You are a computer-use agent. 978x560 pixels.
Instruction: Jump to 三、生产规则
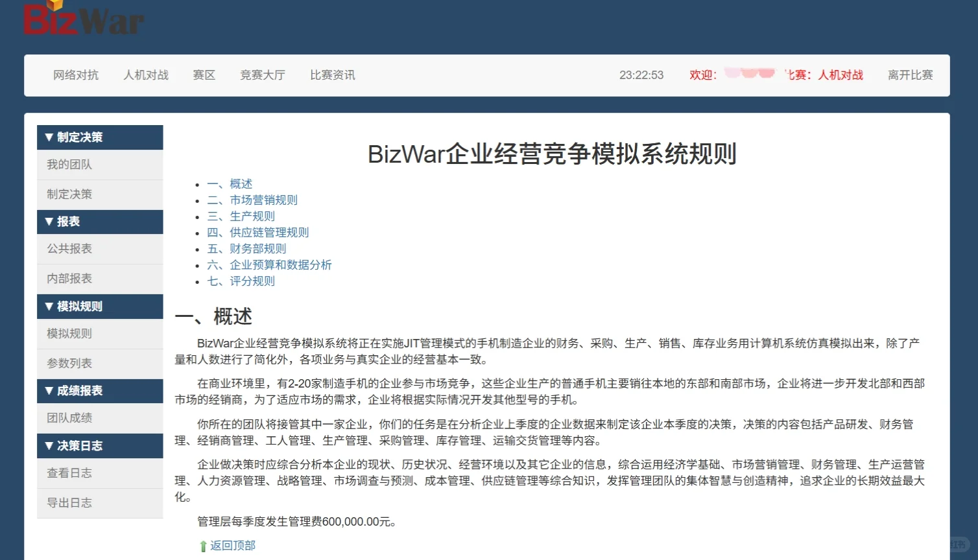point(241,216)
